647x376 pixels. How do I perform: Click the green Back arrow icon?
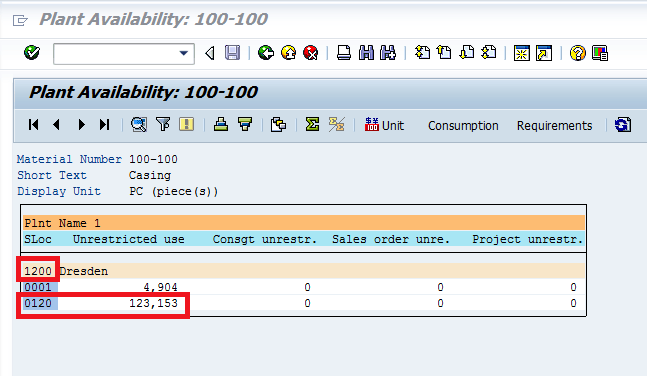(266, 53)
